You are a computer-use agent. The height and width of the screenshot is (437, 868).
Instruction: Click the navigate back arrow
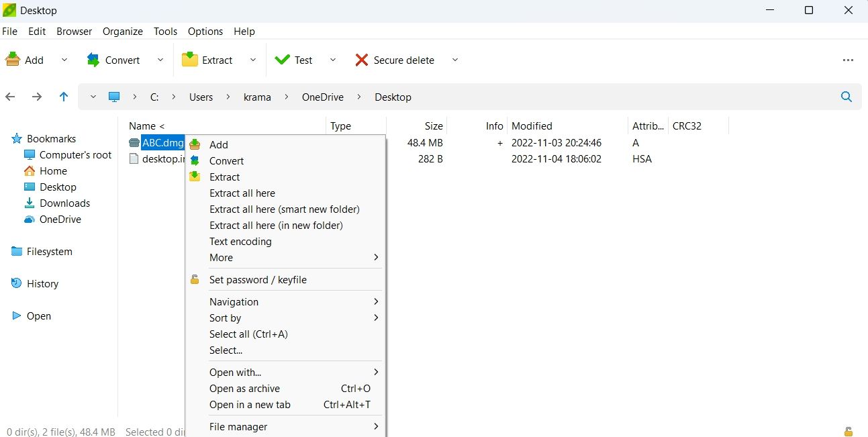(x=10, y=97)
